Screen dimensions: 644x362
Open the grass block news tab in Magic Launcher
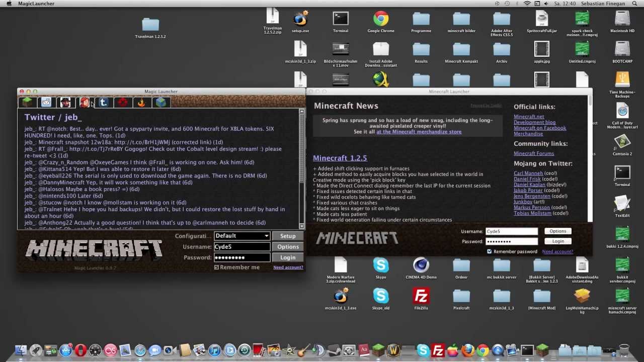point(27,103)
